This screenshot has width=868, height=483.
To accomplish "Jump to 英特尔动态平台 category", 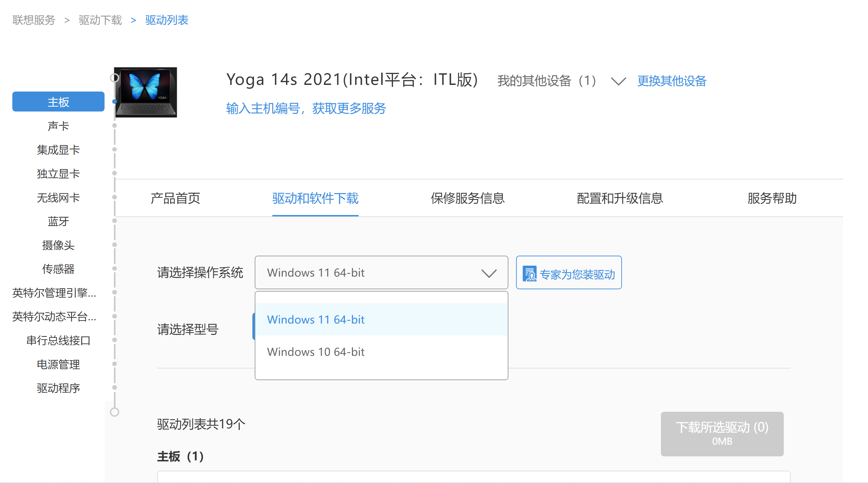I will 54,317.
